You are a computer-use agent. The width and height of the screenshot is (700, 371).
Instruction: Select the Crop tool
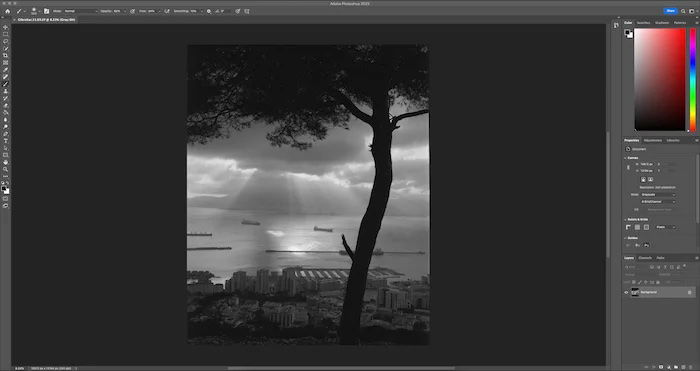tap(5, 56)
